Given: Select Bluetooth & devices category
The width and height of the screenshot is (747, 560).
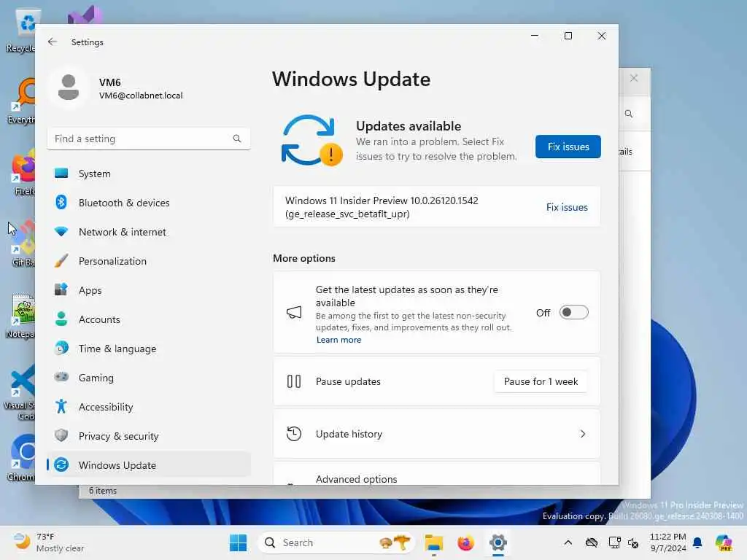Looking at the screenshot, I should (x=149, y=203).
